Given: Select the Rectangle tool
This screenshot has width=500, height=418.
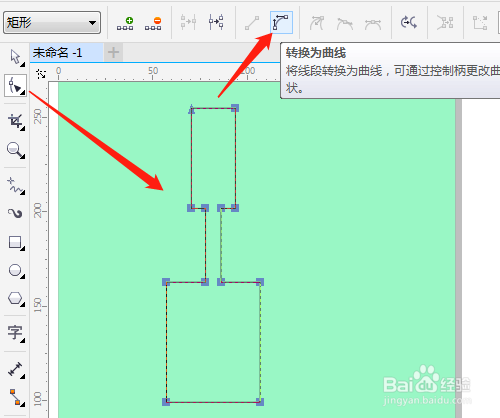Looking at the screenshot, I should pos(16,243).
